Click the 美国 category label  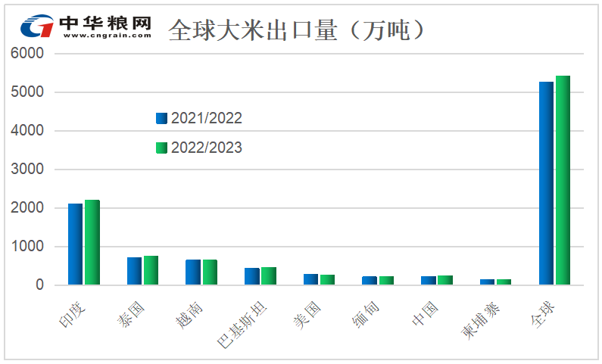[x=307, y=312]
